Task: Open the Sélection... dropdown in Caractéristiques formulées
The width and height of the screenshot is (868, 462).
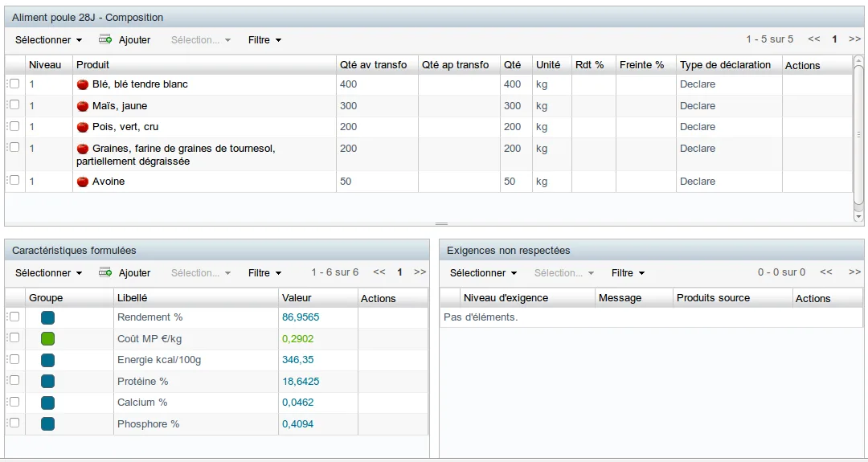Action: pos(200,272)
